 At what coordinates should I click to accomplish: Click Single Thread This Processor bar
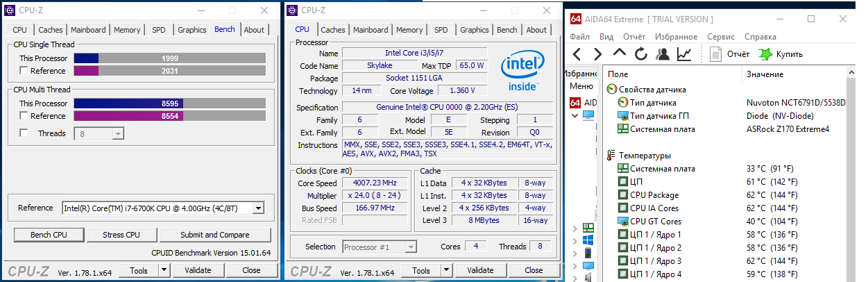pyautogui.click(x=169, y=58)
